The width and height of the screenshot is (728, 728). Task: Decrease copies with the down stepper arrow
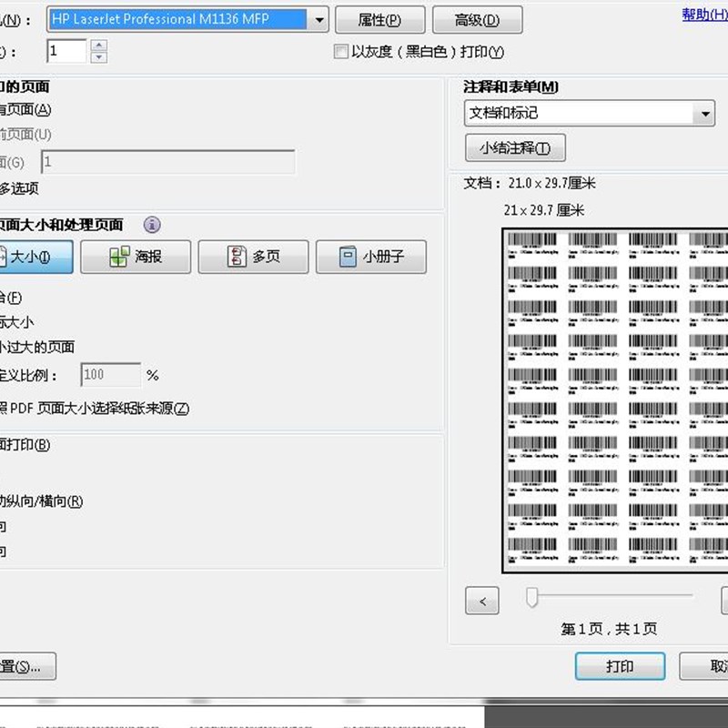pyautogui.click(x=99, y=57)
